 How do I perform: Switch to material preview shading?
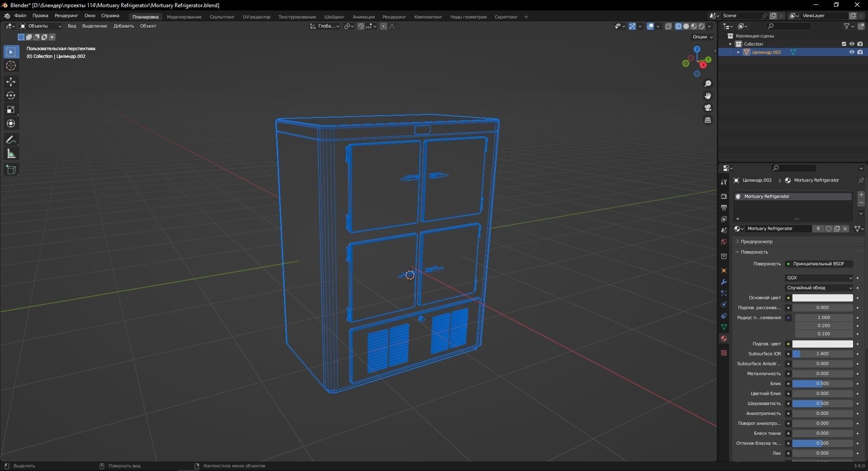(x=694, y=26)
